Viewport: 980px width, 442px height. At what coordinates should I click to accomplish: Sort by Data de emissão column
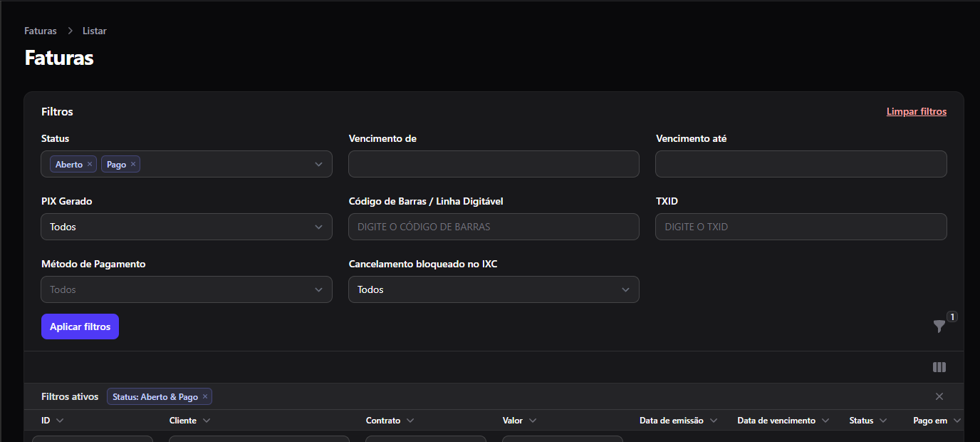tap(679, 421)
